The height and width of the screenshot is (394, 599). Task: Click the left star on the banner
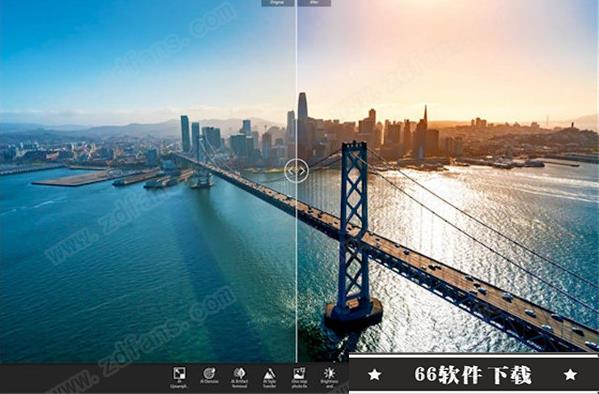pos(374,375)
